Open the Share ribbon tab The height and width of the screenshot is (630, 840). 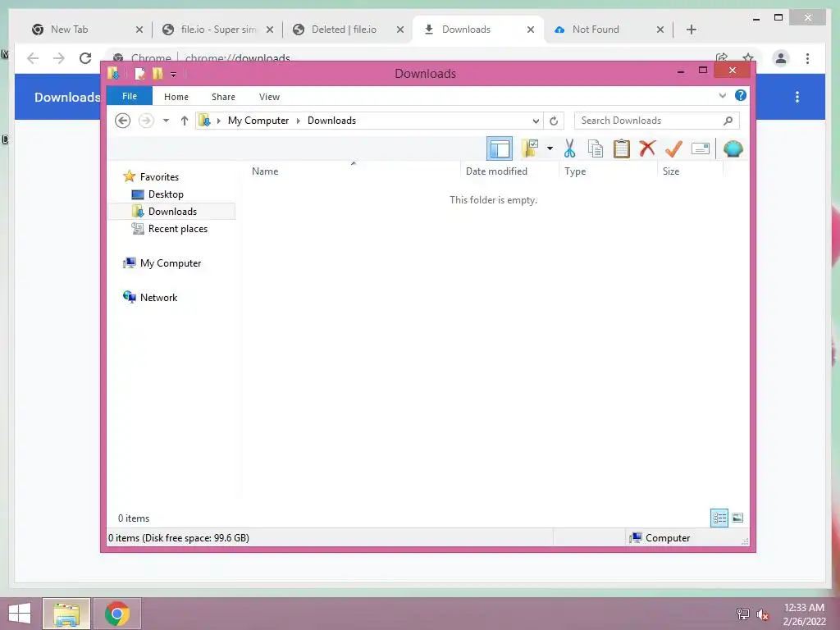223,97
